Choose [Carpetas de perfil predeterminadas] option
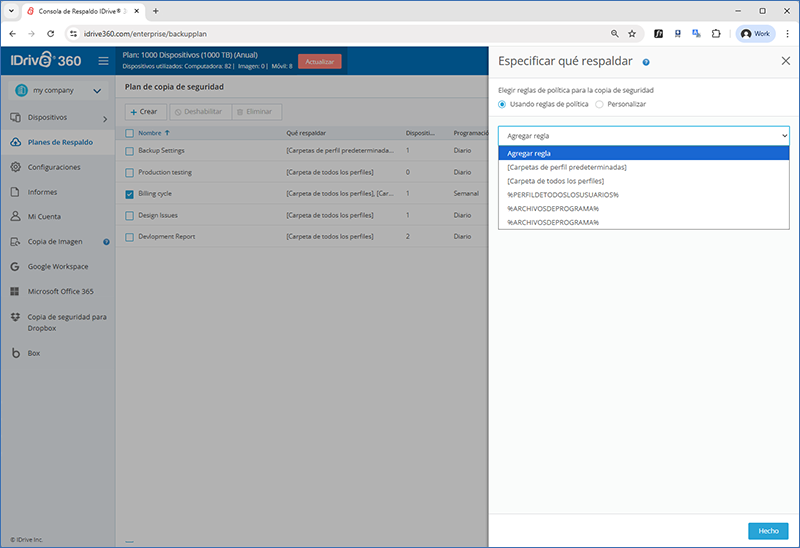The width and height of the screenshot is (800, 548). 567,167
